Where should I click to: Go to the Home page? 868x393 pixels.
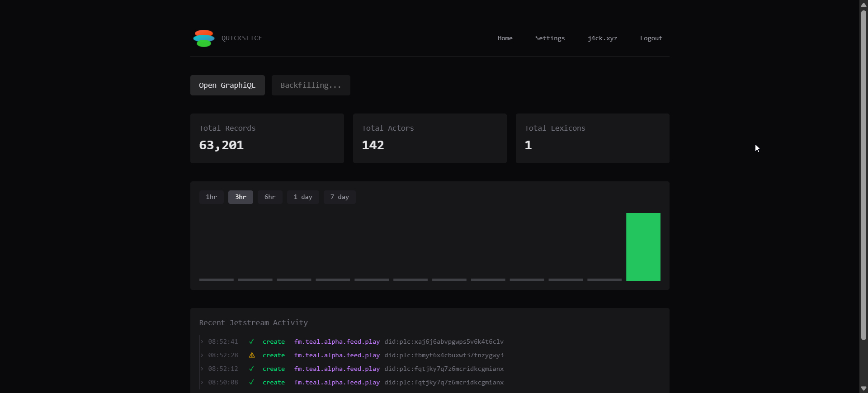pyautogui.click(x=505, y=38)
